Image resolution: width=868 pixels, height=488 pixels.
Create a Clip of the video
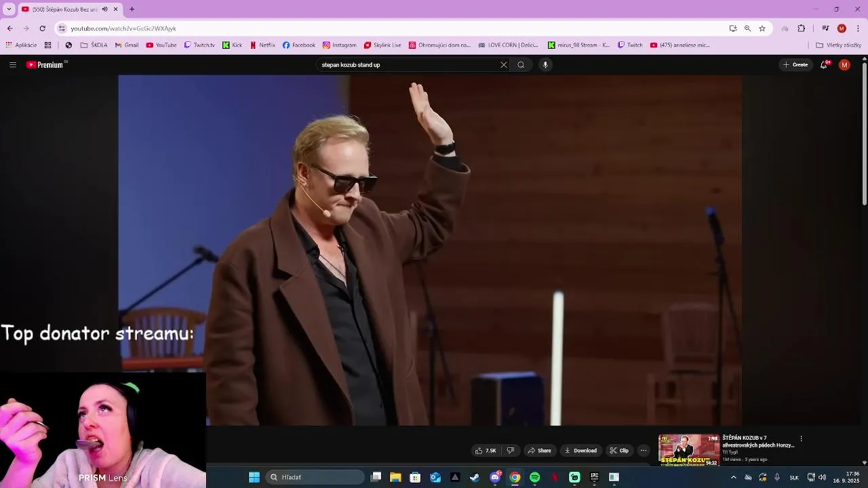(619, 451)
